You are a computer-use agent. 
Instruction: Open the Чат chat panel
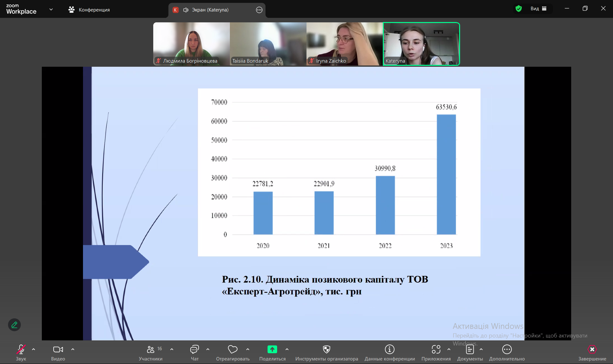tap(194, 350)
